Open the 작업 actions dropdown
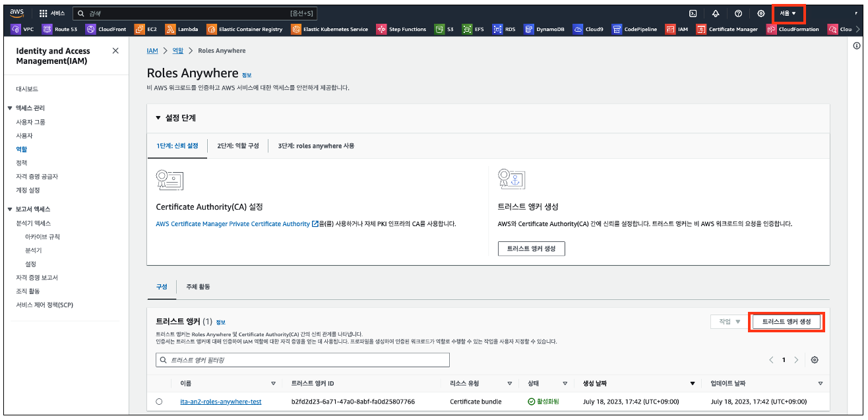868x420 pixels. tap(729, 322)
